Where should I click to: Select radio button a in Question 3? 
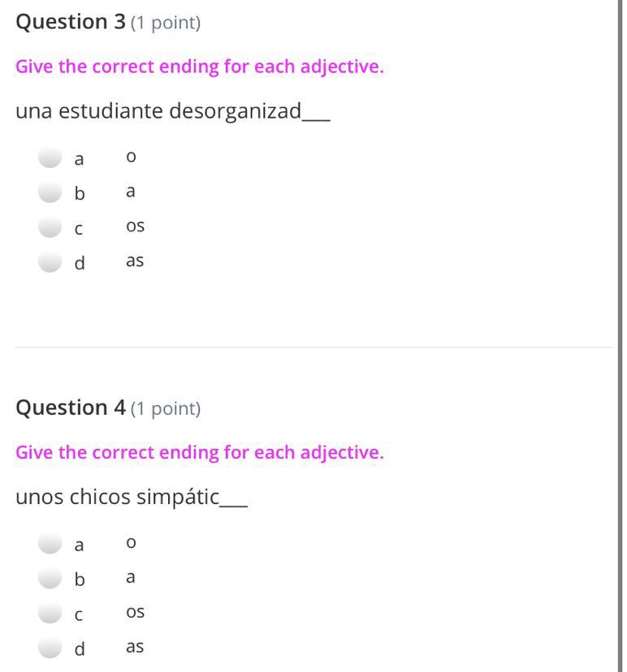pos(51,157)
